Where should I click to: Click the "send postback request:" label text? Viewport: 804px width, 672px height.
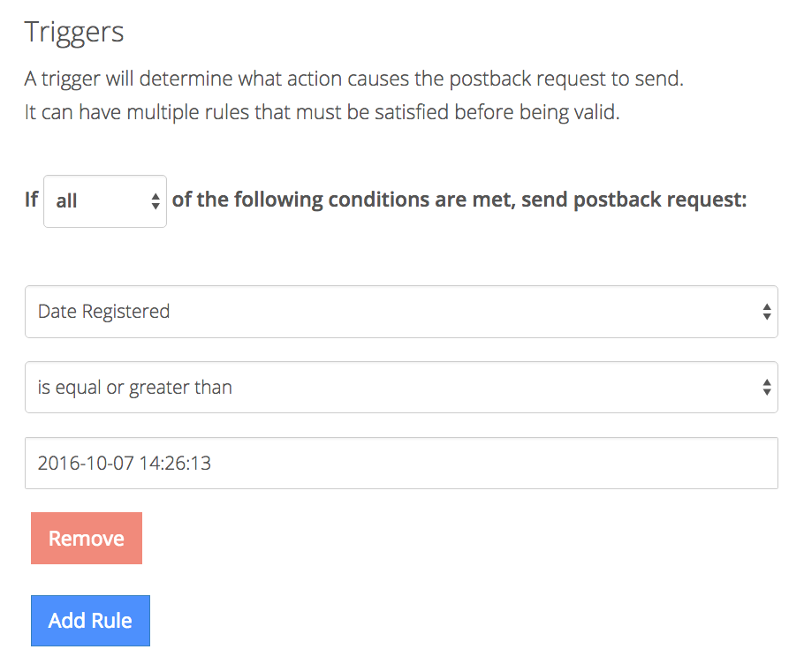pos(633,200)
